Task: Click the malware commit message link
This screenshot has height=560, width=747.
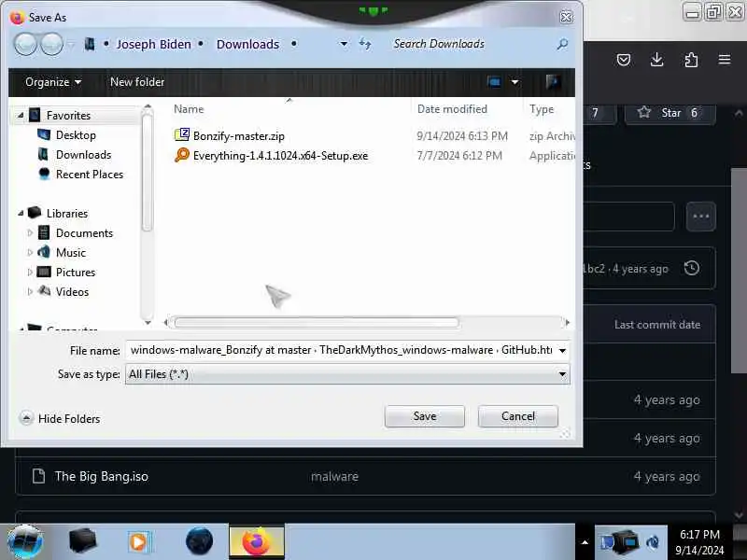Action: [x=334, y=476]
